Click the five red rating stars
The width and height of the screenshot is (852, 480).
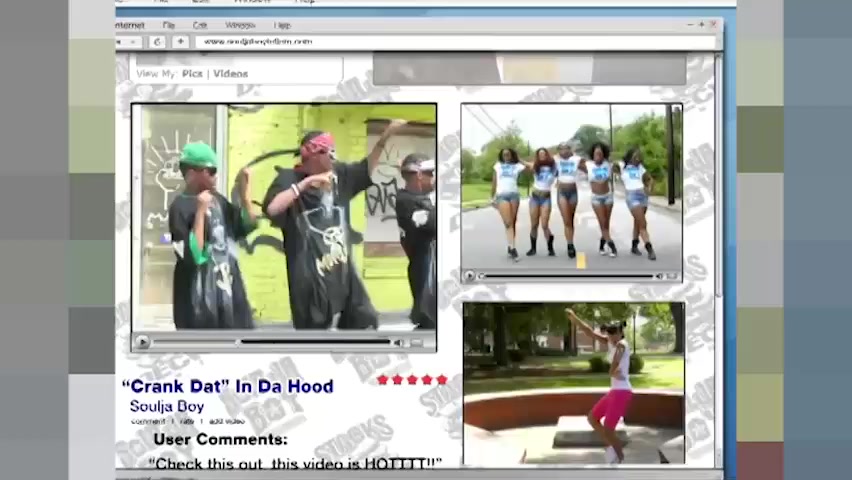coord(412,379)
